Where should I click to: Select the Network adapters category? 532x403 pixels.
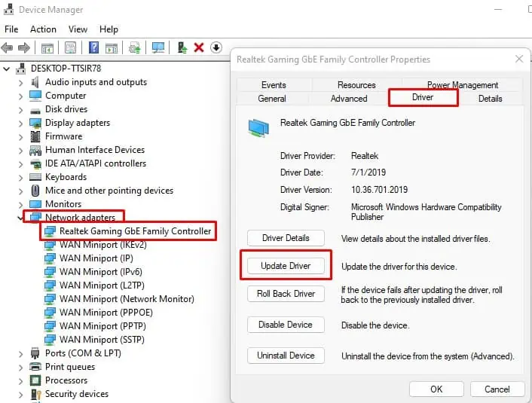pos(80,218)
